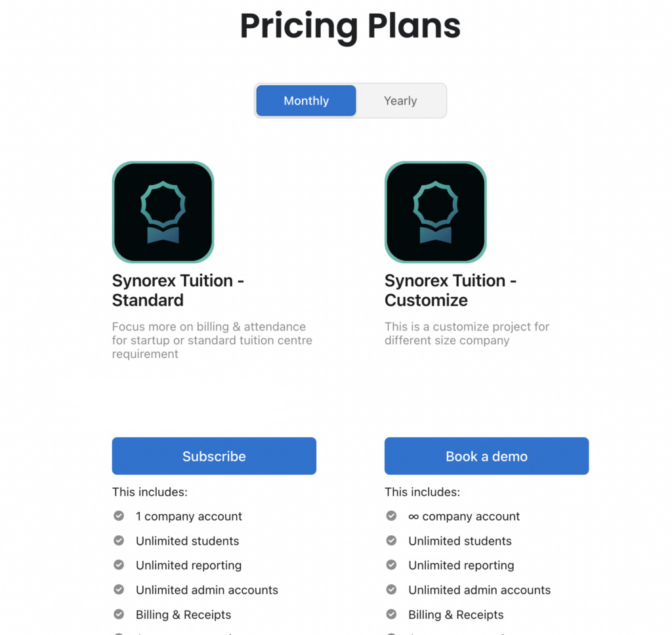Click Standard plan's Unlimited admin accounts checkmark
672x635 pixels.
pos(119,590)
